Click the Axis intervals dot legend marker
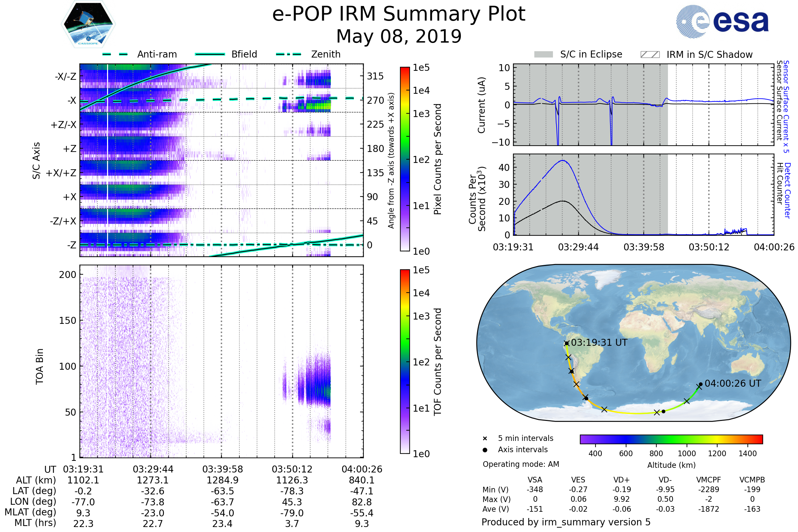 485,450
